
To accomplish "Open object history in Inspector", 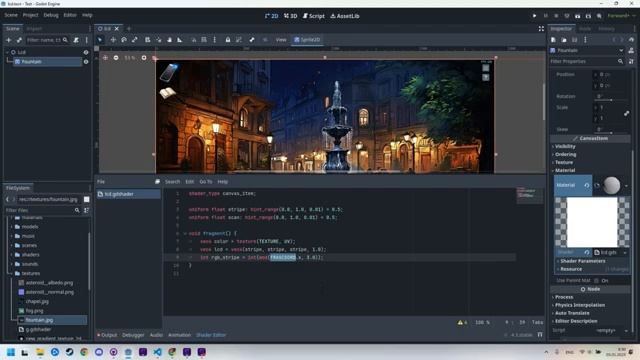I will coord(631,40).
